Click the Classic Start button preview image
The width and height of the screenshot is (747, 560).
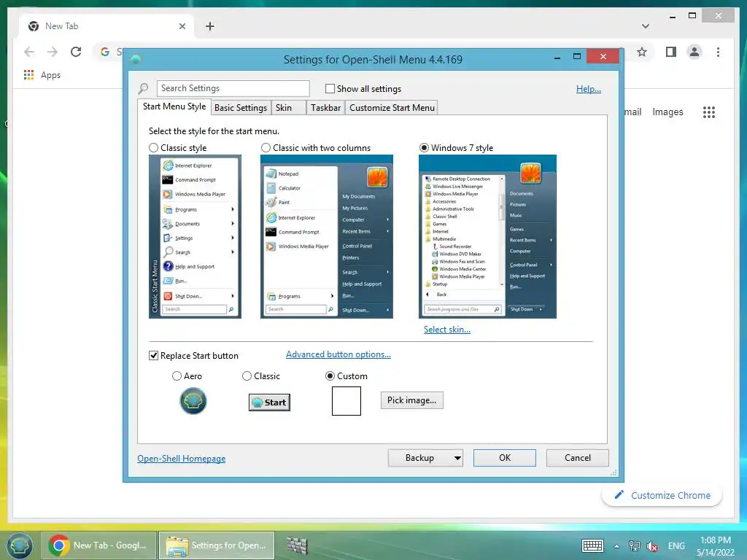[x=269, y=402]
